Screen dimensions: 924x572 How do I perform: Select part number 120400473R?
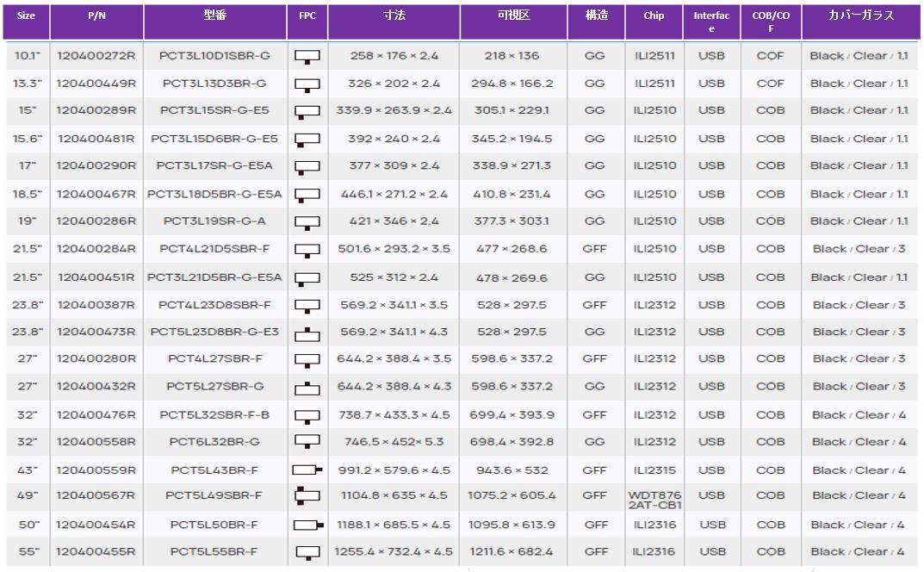[x=96, y=332]
